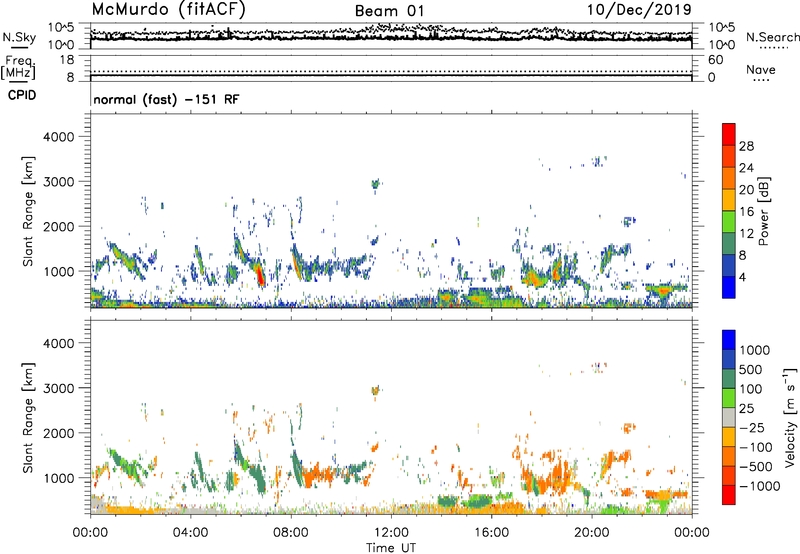Click the red high-power echo near 06:45 UT

point(261,275)
